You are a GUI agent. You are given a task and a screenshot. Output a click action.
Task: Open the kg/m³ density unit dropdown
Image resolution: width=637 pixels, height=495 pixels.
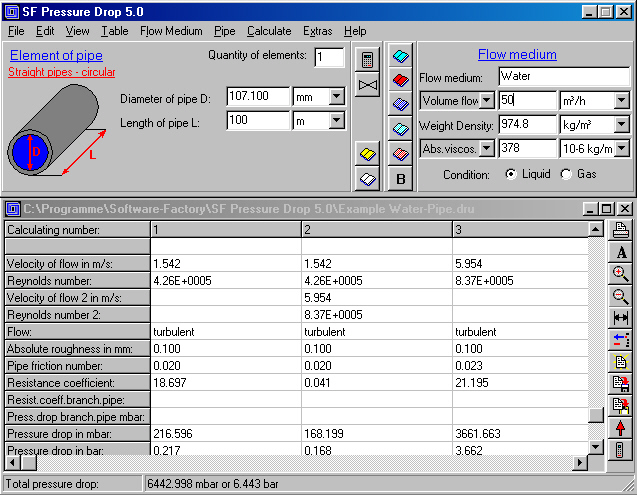[x=622, y=124]
